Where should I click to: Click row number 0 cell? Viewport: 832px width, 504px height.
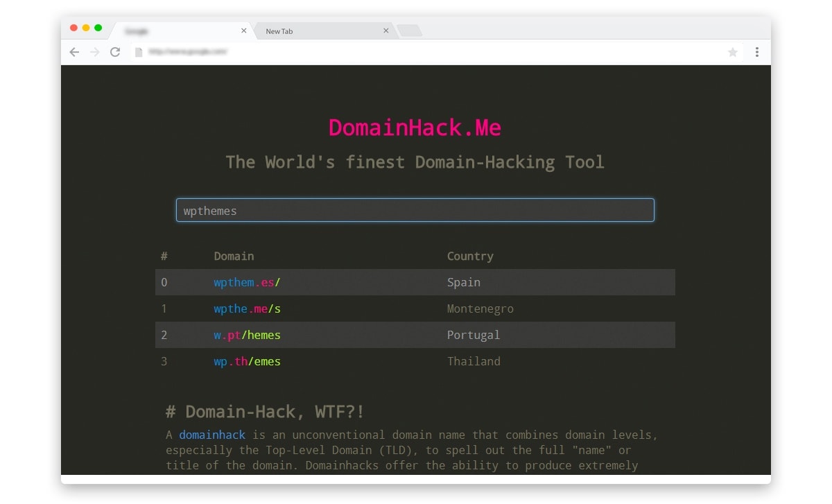(164, 282)
